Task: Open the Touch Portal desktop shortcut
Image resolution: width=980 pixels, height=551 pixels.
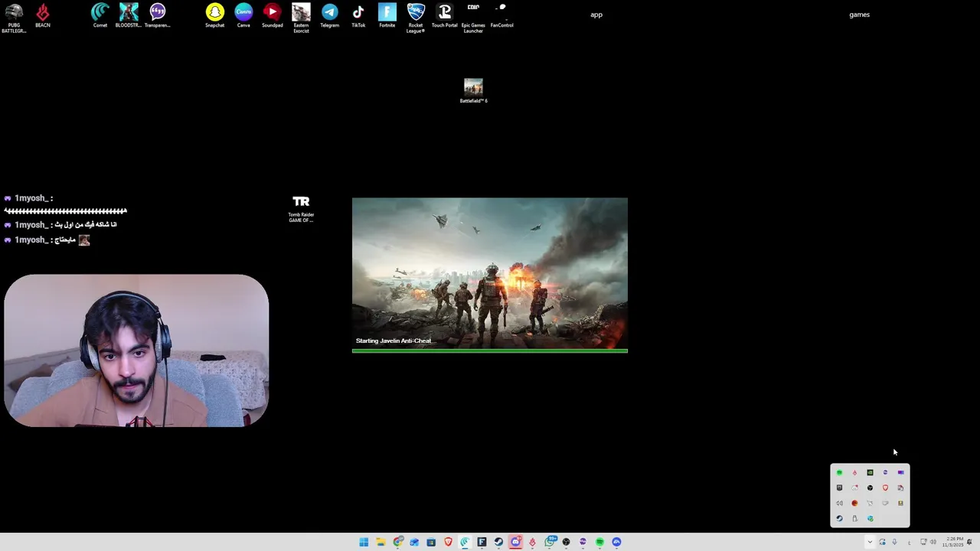Action: 444,16
